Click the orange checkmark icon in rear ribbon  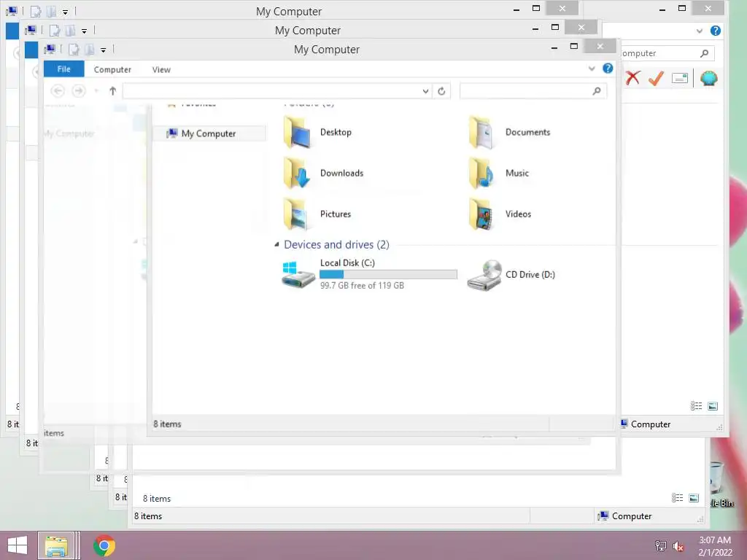656,78
